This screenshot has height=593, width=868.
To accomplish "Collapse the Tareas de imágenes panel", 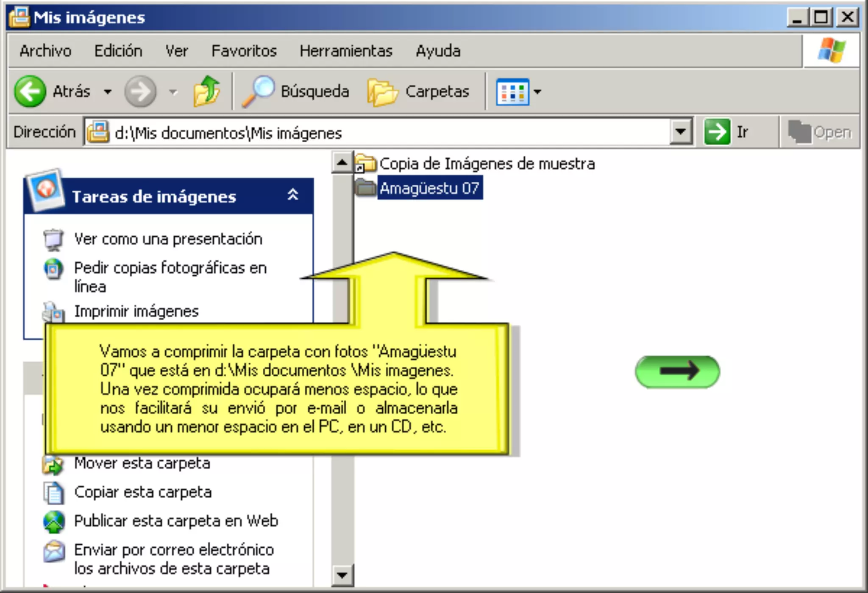I will pyautogui.click(x=292, y=195).
